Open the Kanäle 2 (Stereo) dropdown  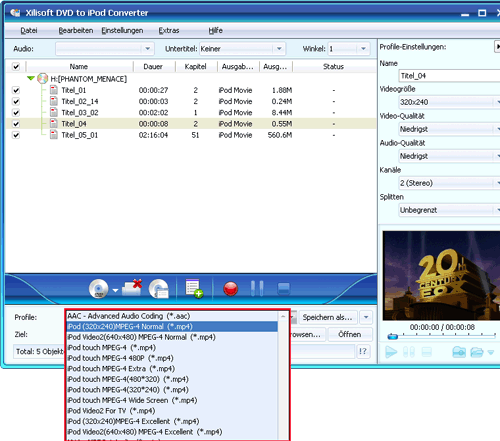click(x=449, y=183)
